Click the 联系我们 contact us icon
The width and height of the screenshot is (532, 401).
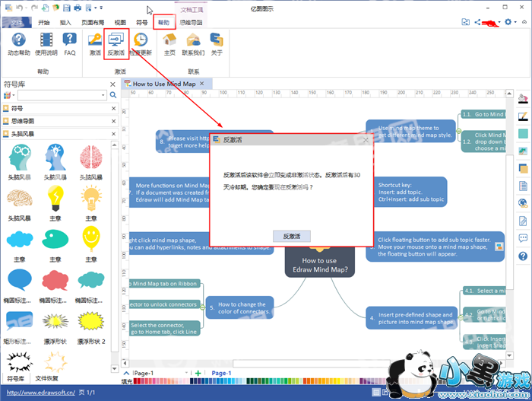tap(193, 43)
